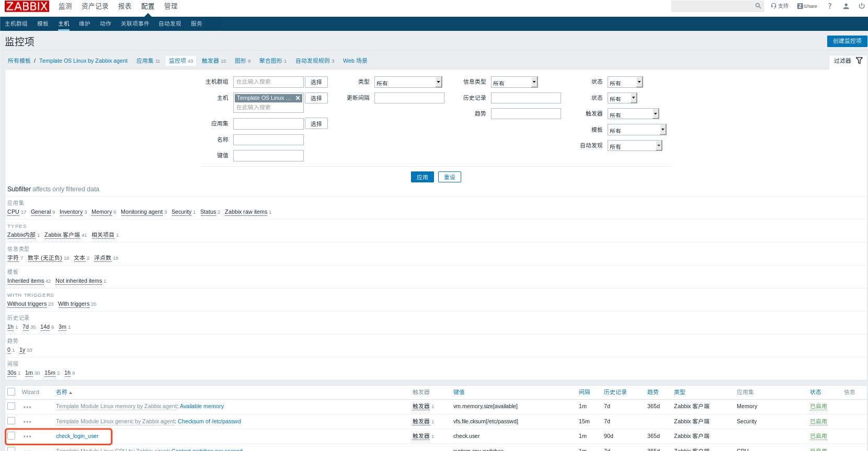Open the 监测 top menu
Image resolution: width=868 pixels, height=451 pixels.
coord(65,6)
